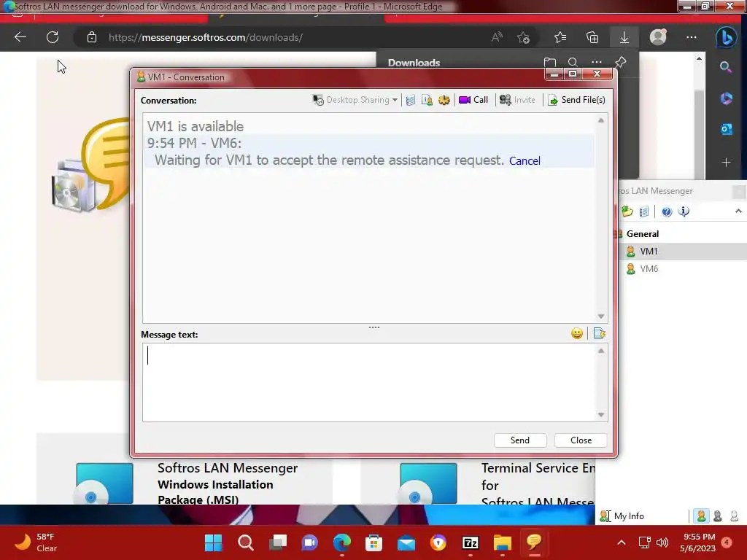Set status to Busy gray user icon
747x560 pixels.
718,516
